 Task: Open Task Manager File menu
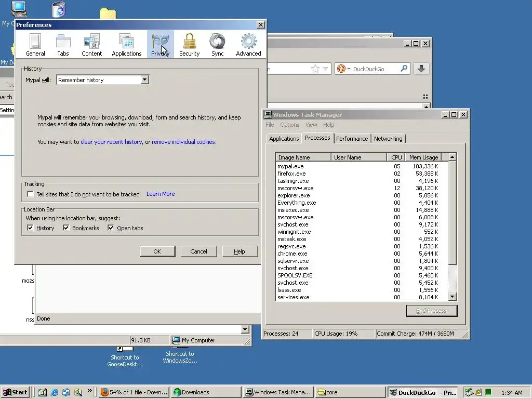[270, 125]
